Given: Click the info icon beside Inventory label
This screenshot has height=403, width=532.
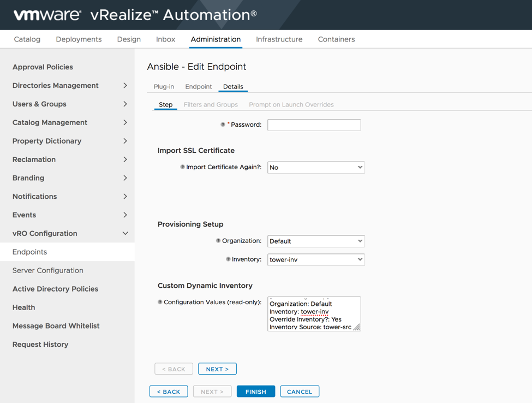Looking at the screenshot, I should [x=228, y=259].
